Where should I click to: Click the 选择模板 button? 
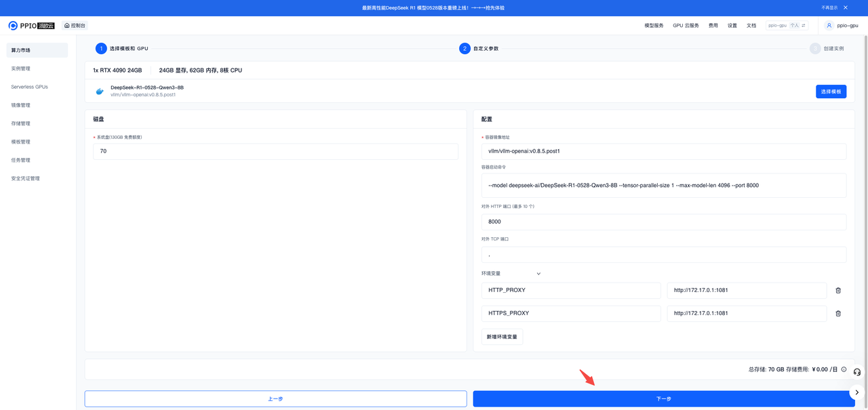coord(831,91)
